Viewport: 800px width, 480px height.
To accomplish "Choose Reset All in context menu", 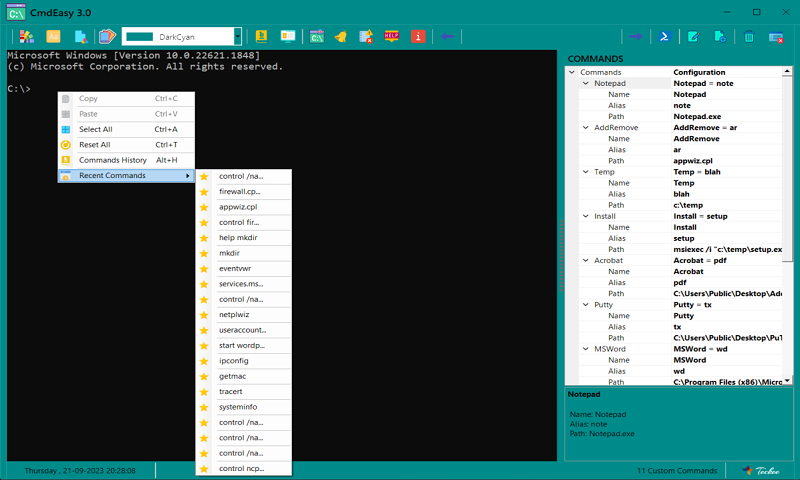I will (127, 144).
